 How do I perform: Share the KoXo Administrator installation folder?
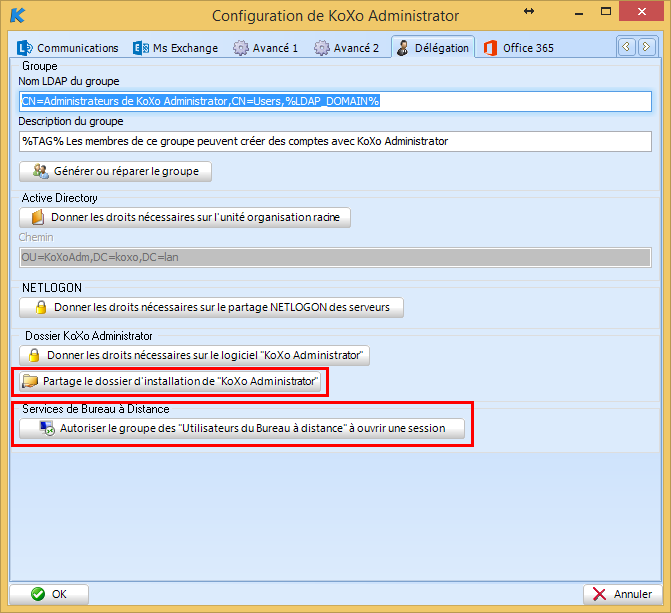click(170, 381)
